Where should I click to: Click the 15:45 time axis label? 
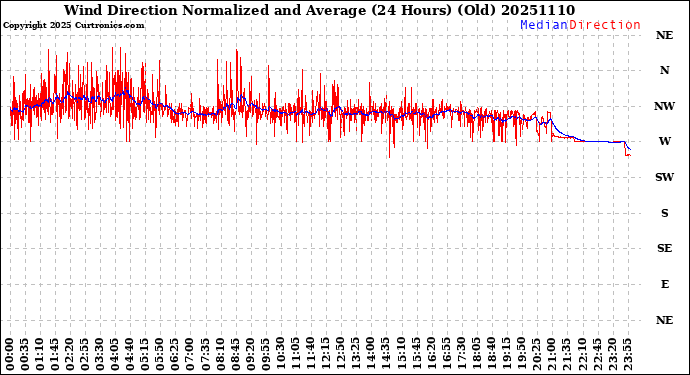point(416,354)
